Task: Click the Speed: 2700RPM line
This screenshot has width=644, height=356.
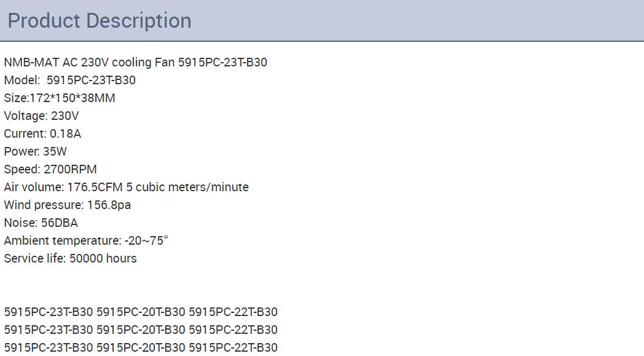Action: click(x=50, y=169)
